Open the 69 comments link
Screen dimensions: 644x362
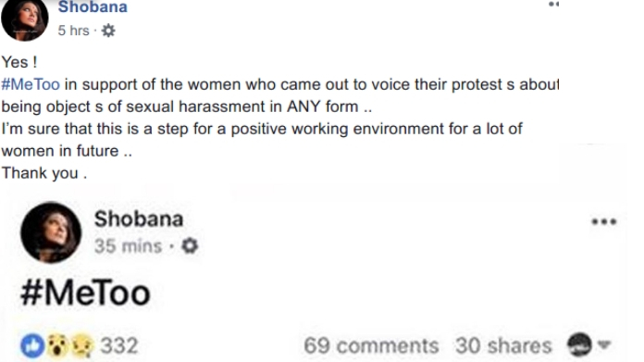tap(371, 345)
